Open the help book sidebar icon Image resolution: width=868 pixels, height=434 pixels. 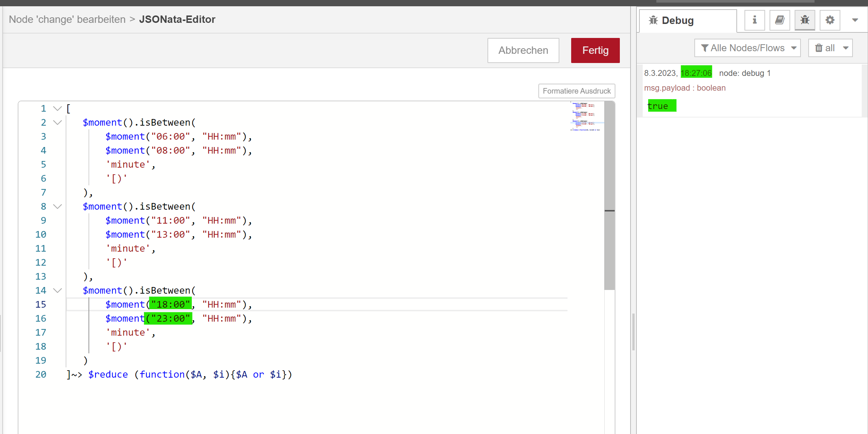(780, 20)
